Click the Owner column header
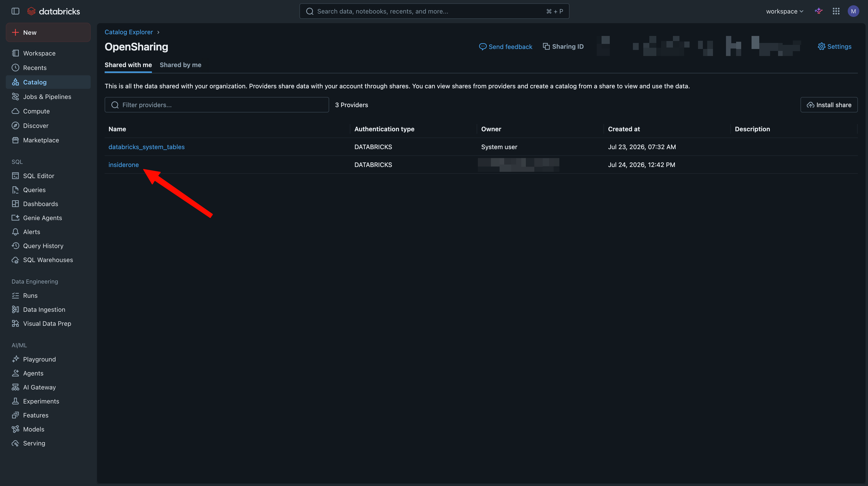868x486 pixels. coord(491,129)
